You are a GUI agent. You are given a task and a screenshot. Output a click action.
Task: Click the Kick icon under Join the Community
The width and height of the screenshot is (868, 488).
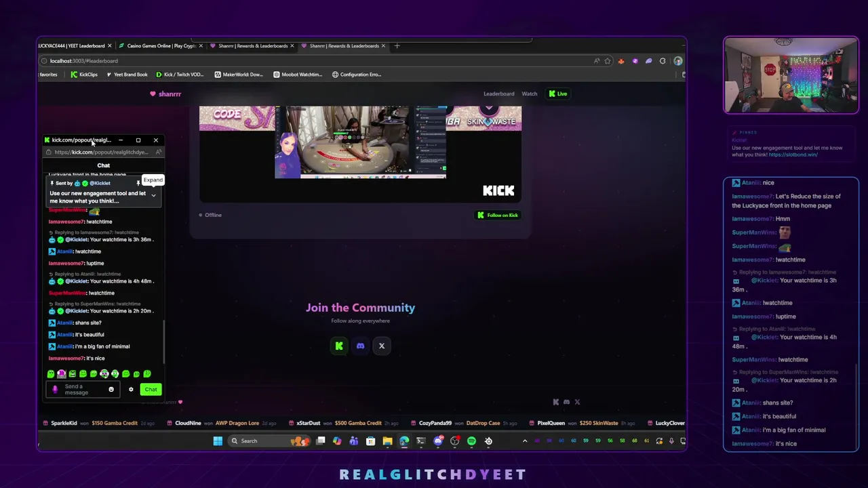point(339,346)
